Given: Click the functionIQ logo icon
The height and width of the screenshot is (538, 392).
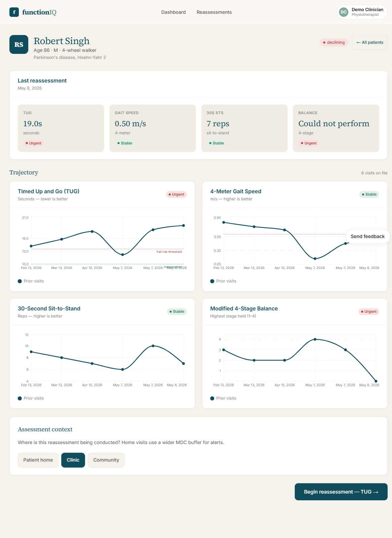Looking at the screenshot, I should (14, 12).
